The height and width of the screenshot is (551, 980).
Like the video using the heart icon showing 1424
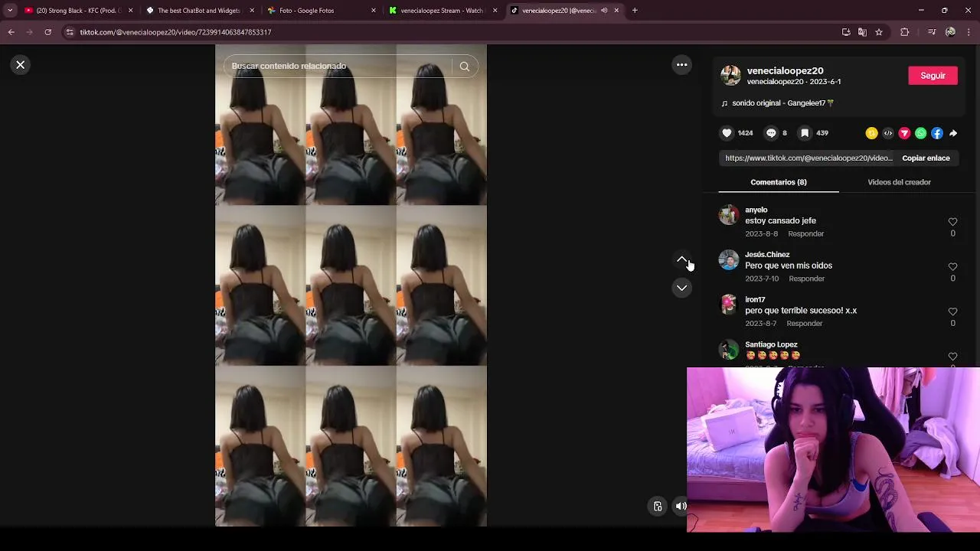click(727, 133)
